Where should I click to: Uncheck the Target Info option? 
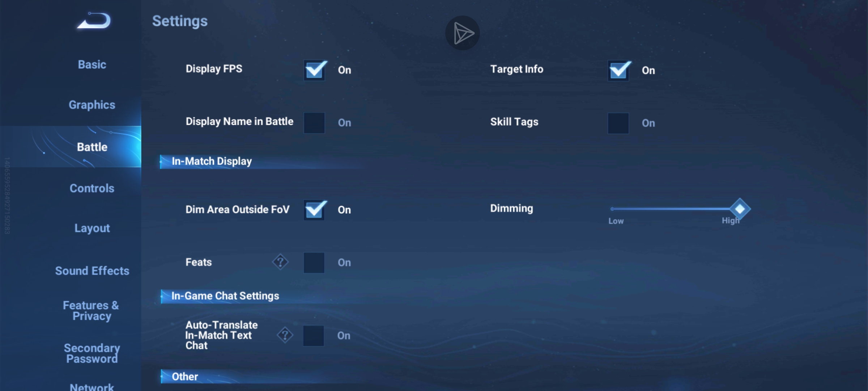pyautogui.click(x=619, y=70)
